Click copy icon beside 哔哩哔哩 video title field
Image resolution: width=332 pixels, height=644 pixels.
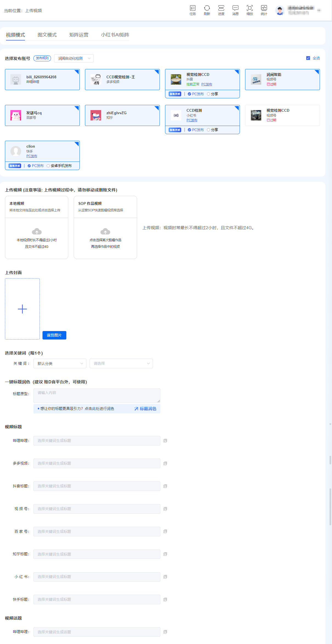point(165,441)
